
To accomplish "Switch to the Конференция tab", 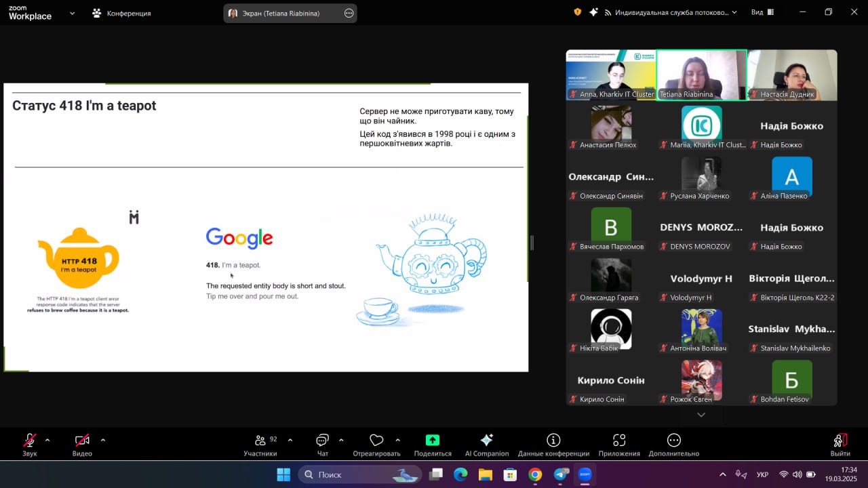I will point(122,13).
